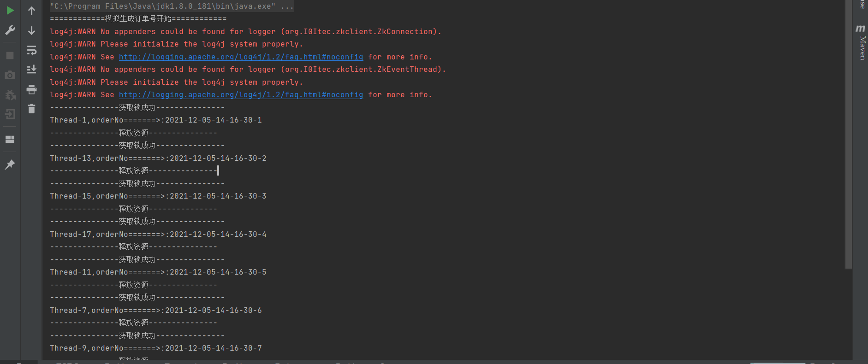Click the Up the Stack Trace arrow
The width and height of the screenshot is (868, 364).
pyautogui.click(x=31, y=11)
